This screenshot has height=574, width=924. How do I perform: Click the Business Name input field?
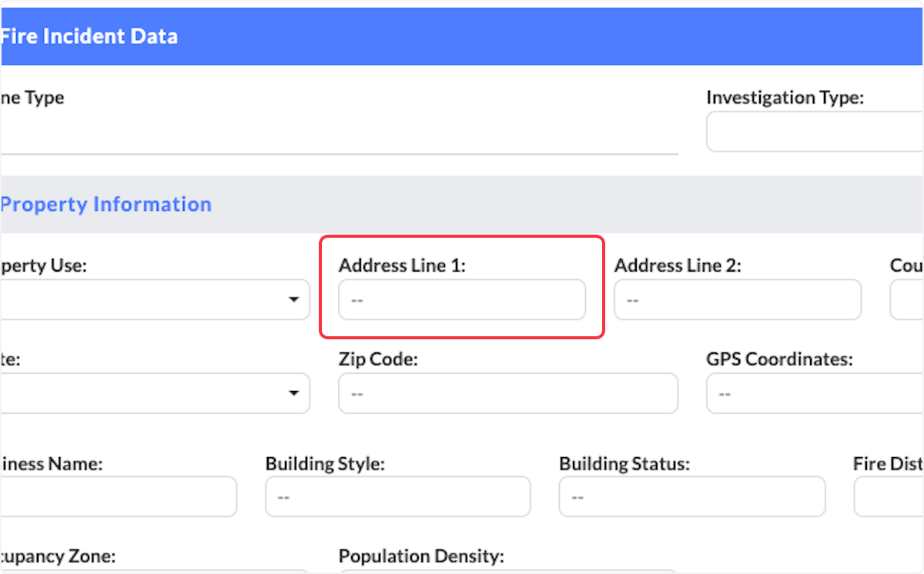[x=119, y=496]
